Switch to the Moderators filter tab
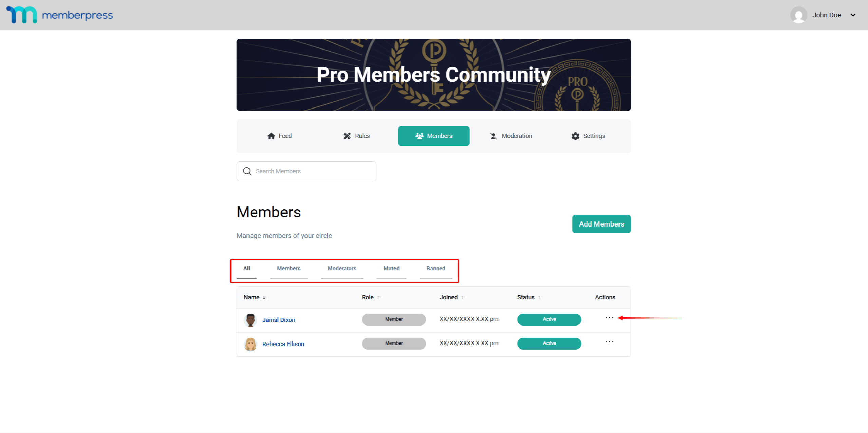Viewport: 868px width, 433px height. click(x=342, y=269)
